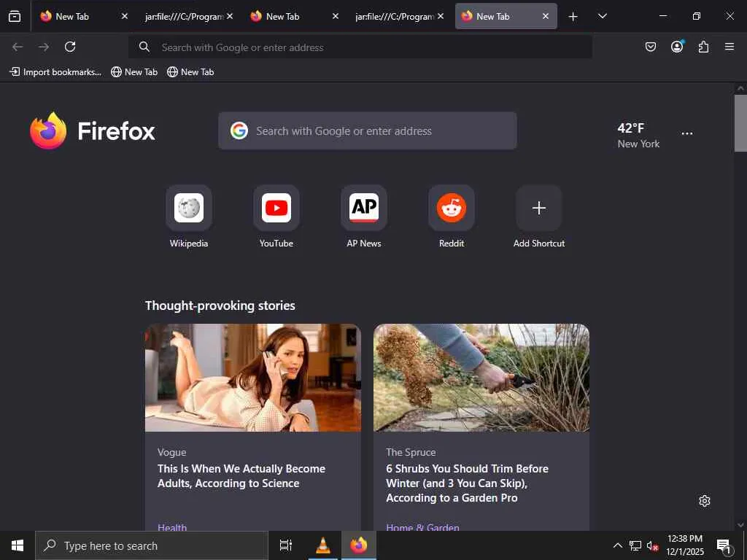Viewport: 747px width, 560px height.
Task: Click the Add Shortcut plus tile
Action: (x=539, y=208)
